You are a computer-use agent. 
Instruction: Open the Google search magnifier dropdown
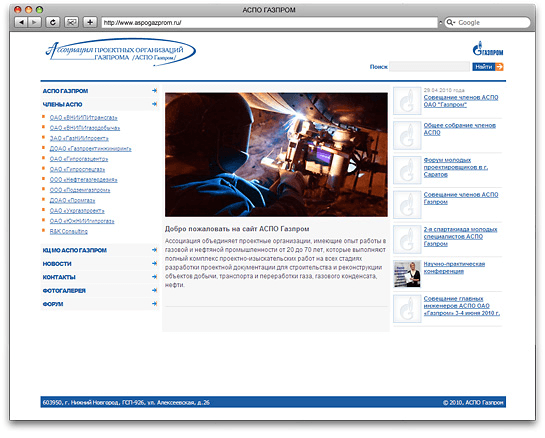(x=451, y=23)
